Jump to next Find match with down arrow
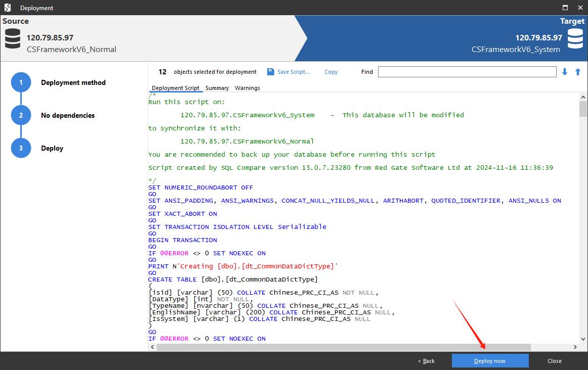Viewport: 588px width, 370px height. click(x=565, y=72)
